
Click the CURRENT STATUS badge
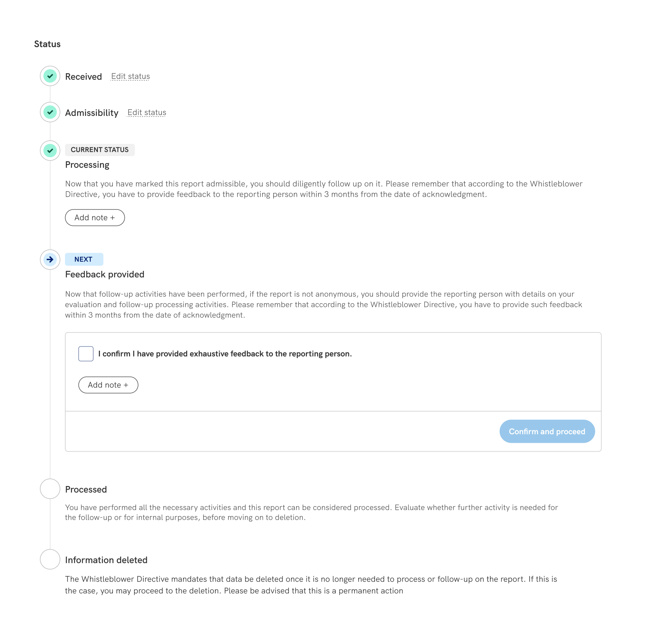coord(100,150)
